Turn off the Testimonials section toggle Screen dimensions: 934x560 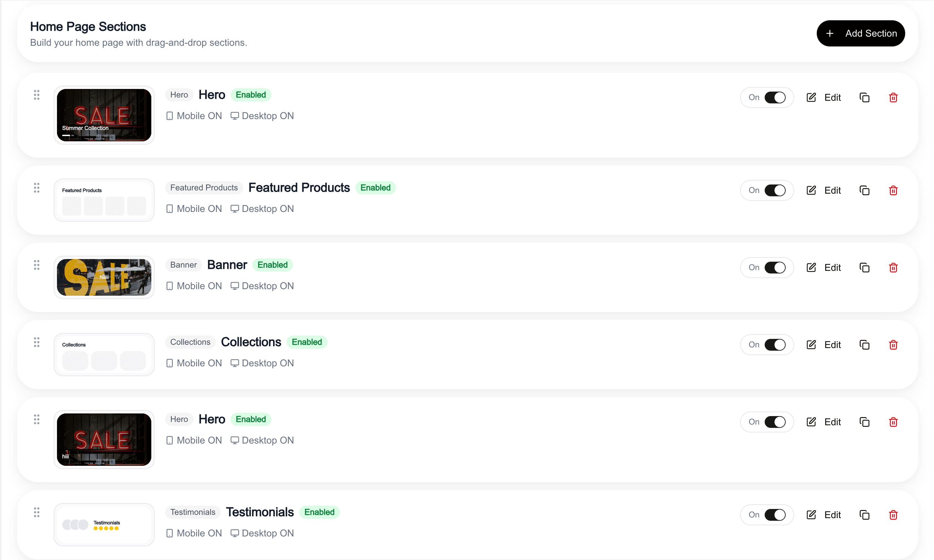[775, 515]
